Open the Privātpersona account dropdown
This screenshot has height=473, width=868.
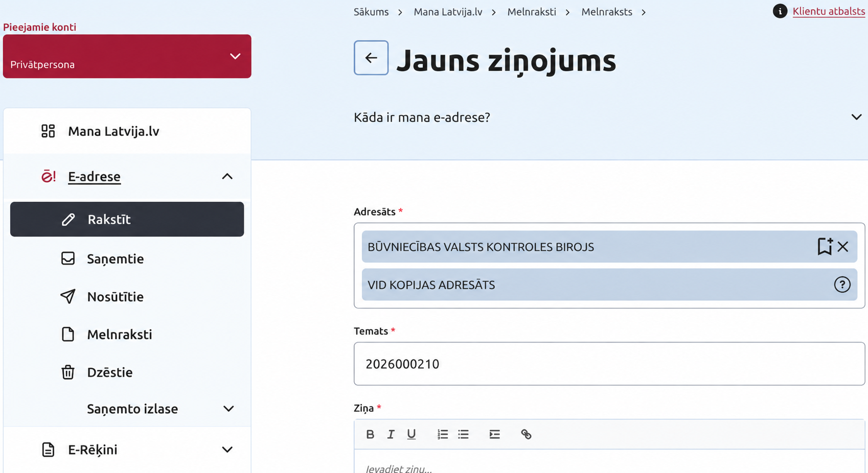tap(127, 56)
